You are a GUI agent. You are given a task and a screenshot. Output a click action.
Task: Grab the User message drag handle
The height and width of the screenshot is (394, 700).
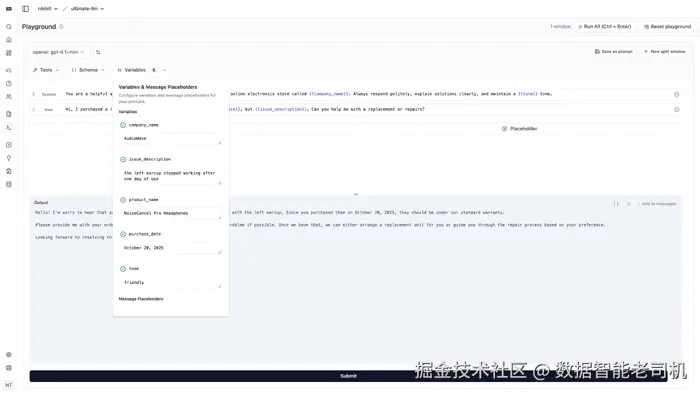click(33, 109)
